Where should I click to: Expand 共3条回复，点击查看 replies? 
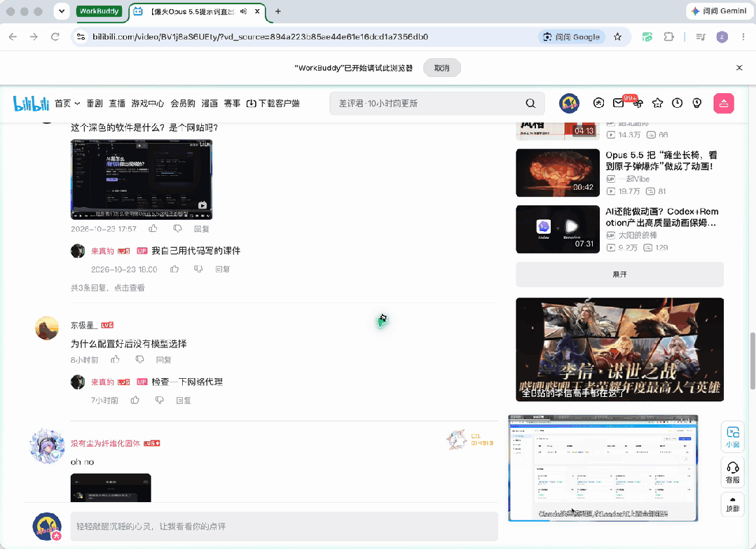[107, 288]
